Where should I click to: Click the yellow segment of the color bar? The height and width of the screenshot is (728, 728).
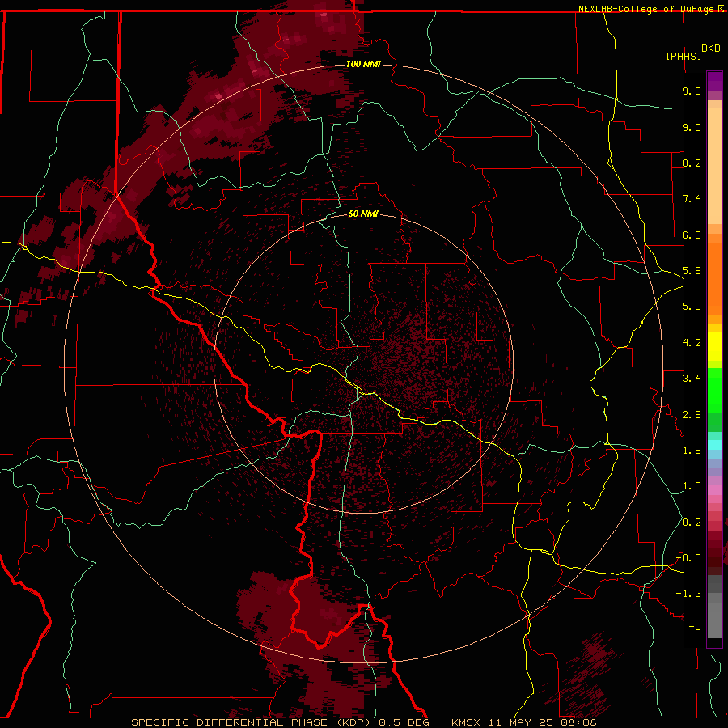[x=714, y=346]
